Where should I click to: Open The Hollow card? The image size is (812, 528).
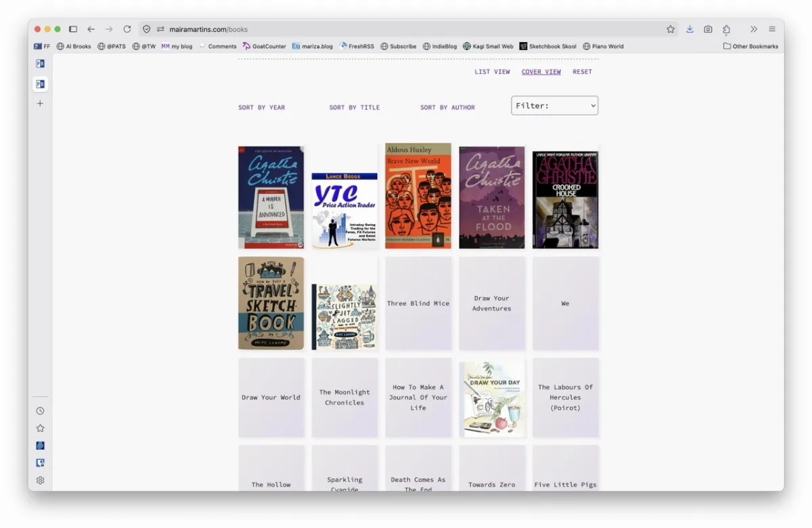[271, 468]
